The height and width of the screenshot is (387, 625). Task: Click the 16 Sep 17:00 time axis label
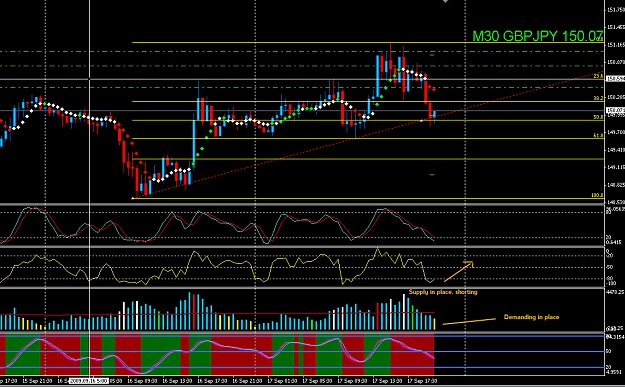coord(212,381)
